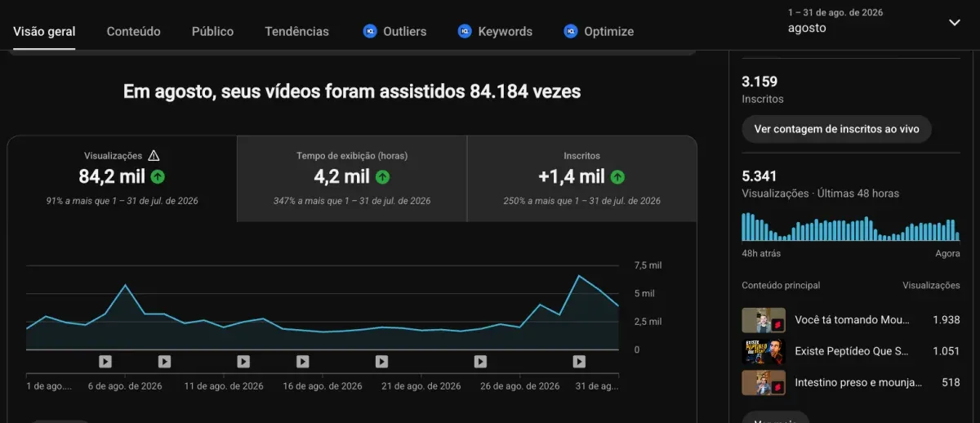The height and width of the screenshot is (423, 980).
Task: Click the last video-published marker below the chart
Action: [x=579, y=361]
